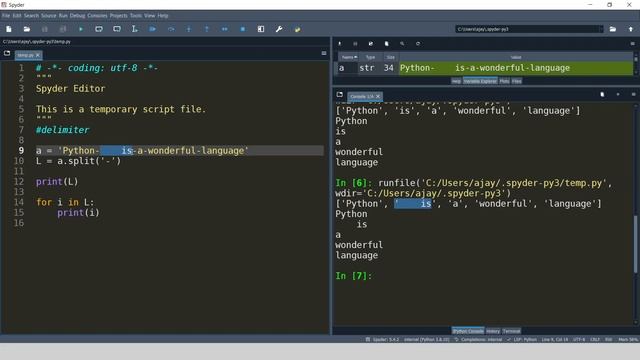This screenshot has width=640, height=360.
Task: Open the Edit menu
Action: 17,16
